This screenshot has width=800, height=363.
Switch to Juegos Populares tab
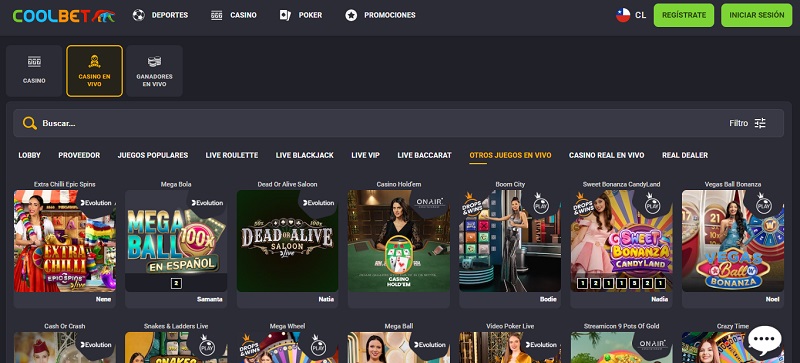coord(153,155)
